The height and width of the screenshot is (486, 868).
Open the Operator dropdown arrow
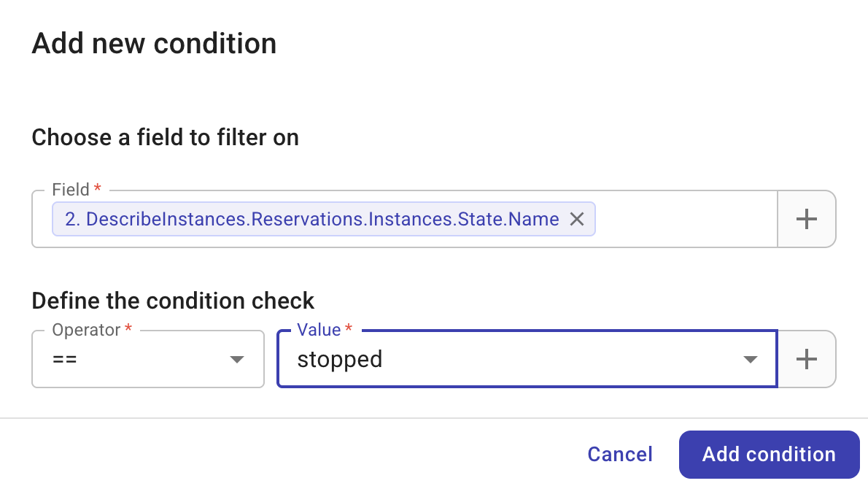pos(236,359)
